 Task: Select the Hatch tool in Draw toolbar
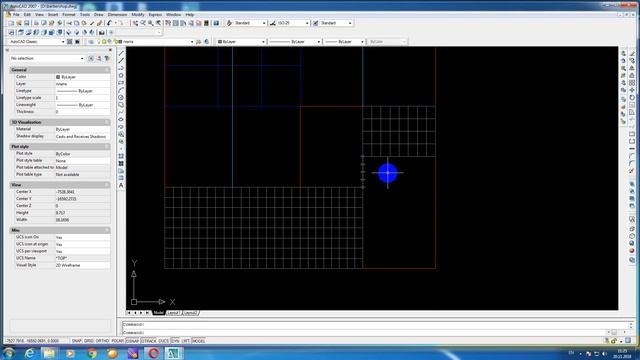point(121,156)
